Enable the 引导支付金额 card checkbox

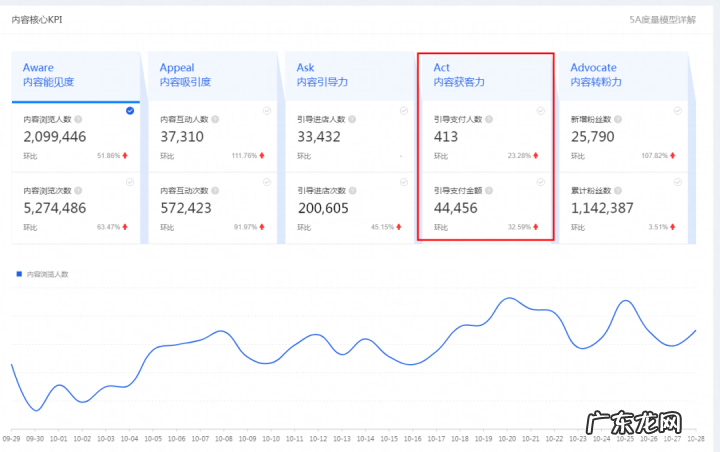541,182
